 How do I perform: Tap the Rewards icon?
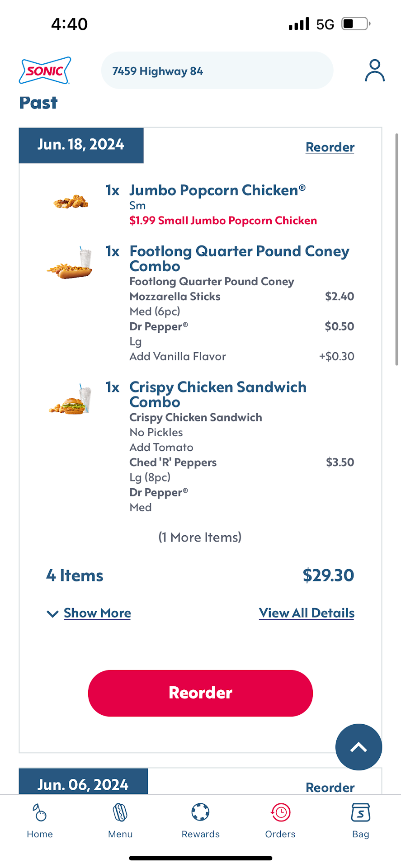point(200,821)
